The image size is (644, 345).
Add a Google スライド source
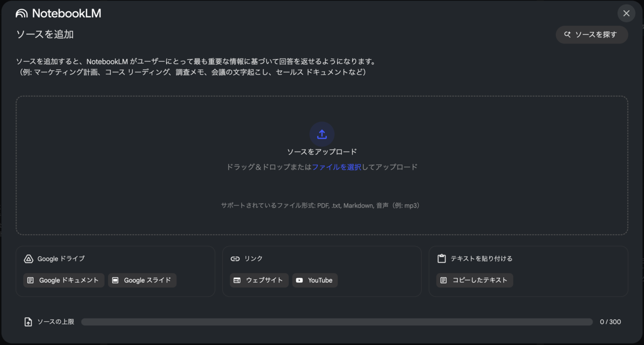point(142,280)
